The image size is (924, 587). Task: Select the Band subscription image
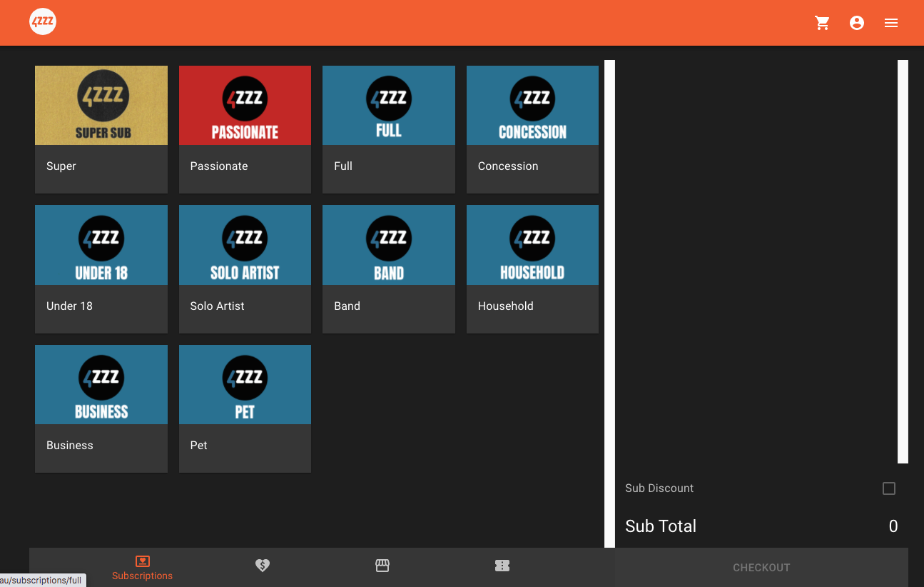(x=389, y=245)
